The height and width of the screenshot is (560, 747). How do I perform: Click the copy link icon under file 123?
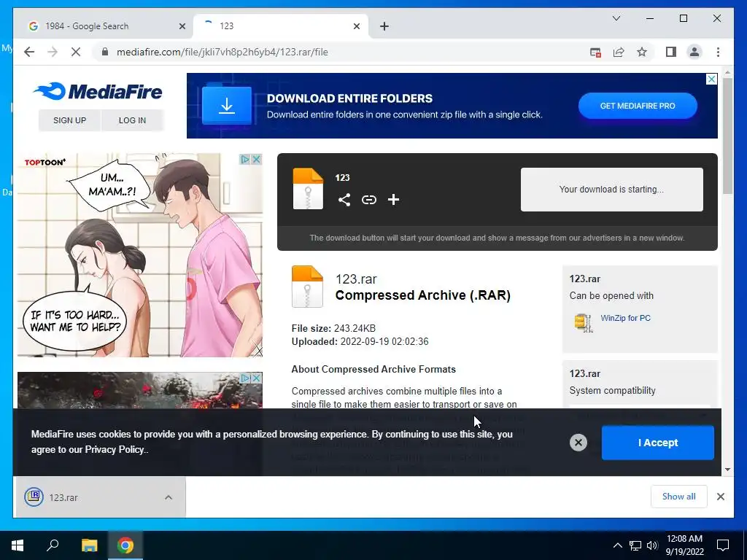click(368, 200)
